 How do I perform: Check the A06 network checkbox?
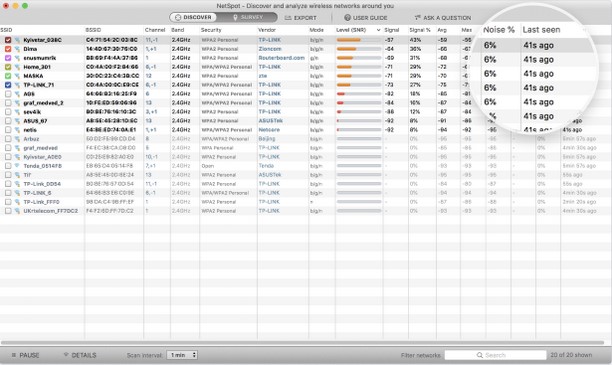click(8, 94)
